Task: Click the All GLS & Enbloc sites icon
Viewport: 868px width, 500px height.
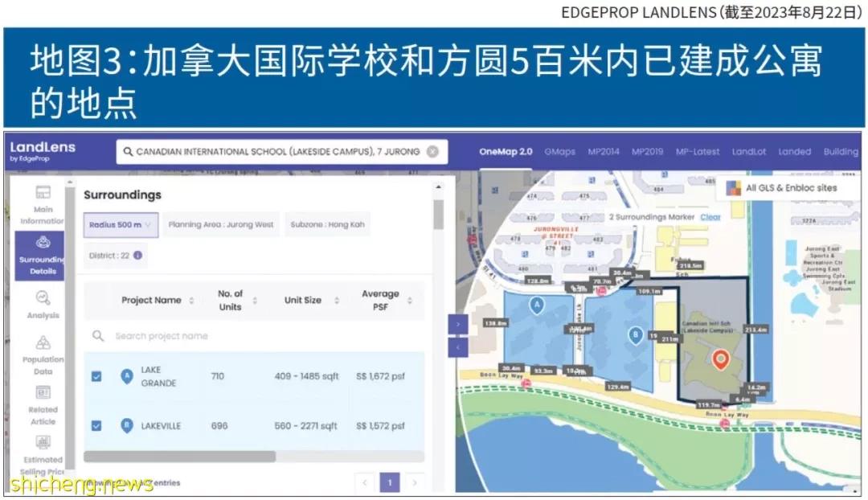Action: [x=734, y=188]
